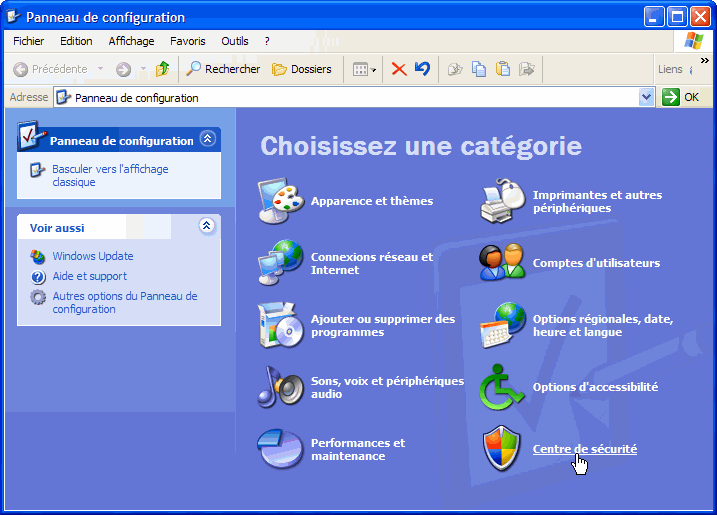Open the Sons, voix speaker icon
This screenshot has height=515, width=717.
tap(280, 387)
